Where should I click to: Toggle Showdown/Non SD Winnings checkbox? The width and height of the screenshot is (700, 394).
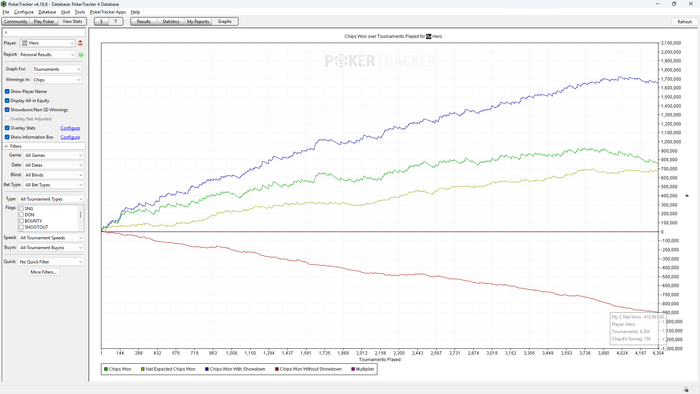tap(7, 110)
